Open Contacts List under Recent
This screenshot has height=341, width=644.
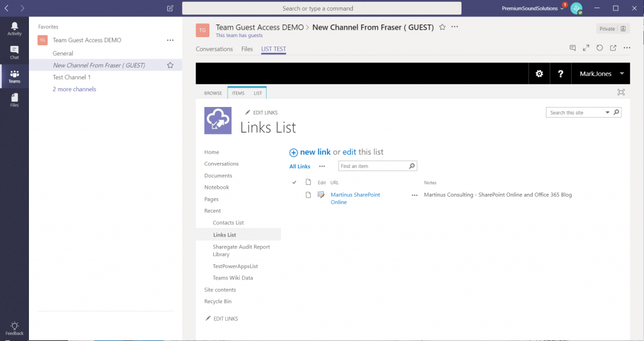point(228,223)
